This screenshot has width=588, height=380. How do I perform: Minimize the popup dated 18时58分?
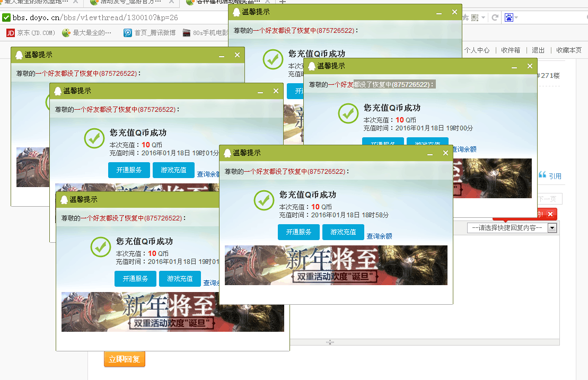430,154
